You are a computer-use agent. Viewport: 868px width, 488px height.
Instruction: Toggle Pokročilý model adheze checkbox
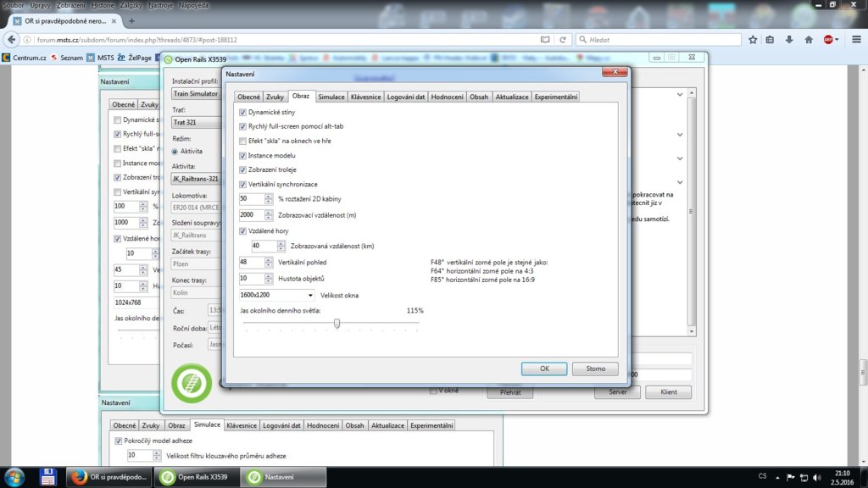pyautogui.click(x=119, y=441)
